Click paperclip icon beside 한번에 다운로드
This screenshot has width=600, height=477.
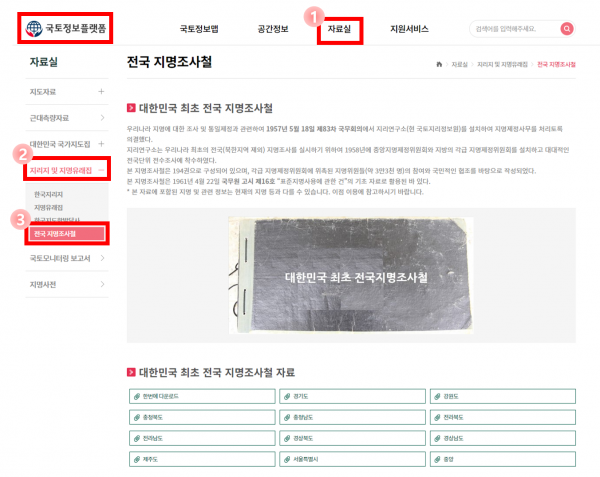pos(137,397)
